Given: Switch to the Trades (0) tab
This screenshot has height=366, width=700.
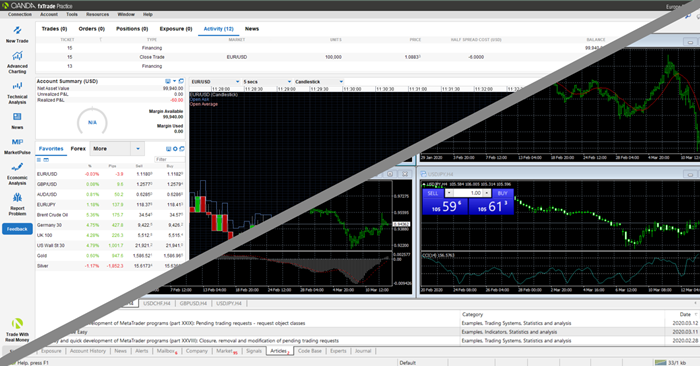Looking at the screenshot, I should pos(54,29).
